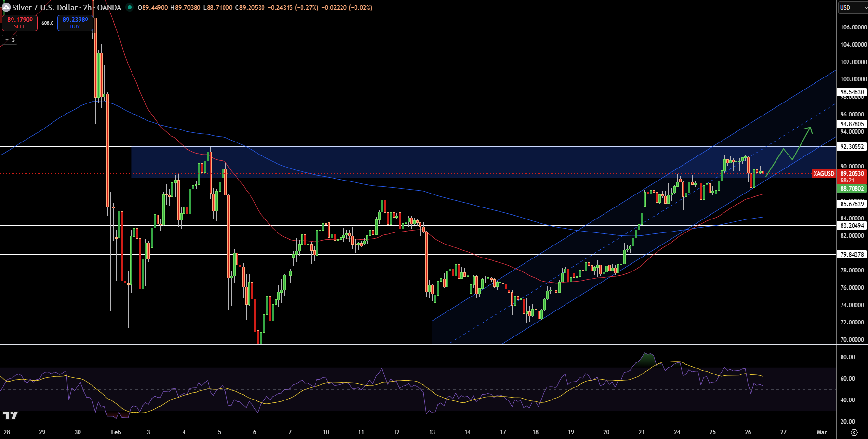
Task: Click the XAGUSD symbol last-price label
Action: (x=824, y=174)
